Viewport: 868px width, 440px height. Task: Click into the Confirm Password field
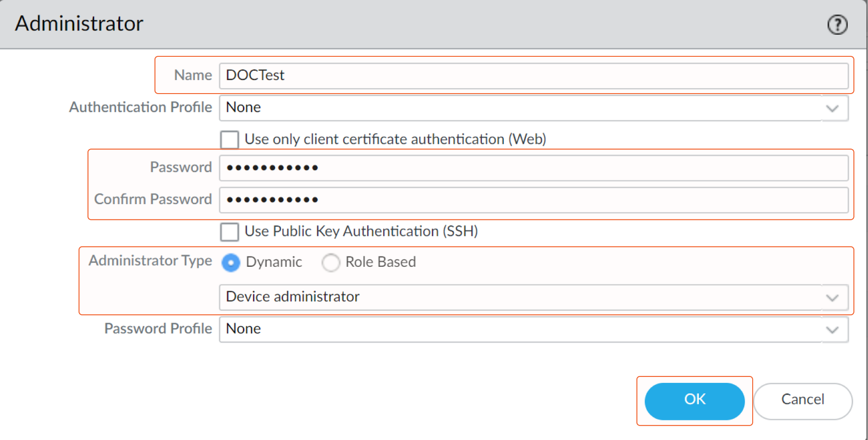pyautogui.click(x=533, y=200)
